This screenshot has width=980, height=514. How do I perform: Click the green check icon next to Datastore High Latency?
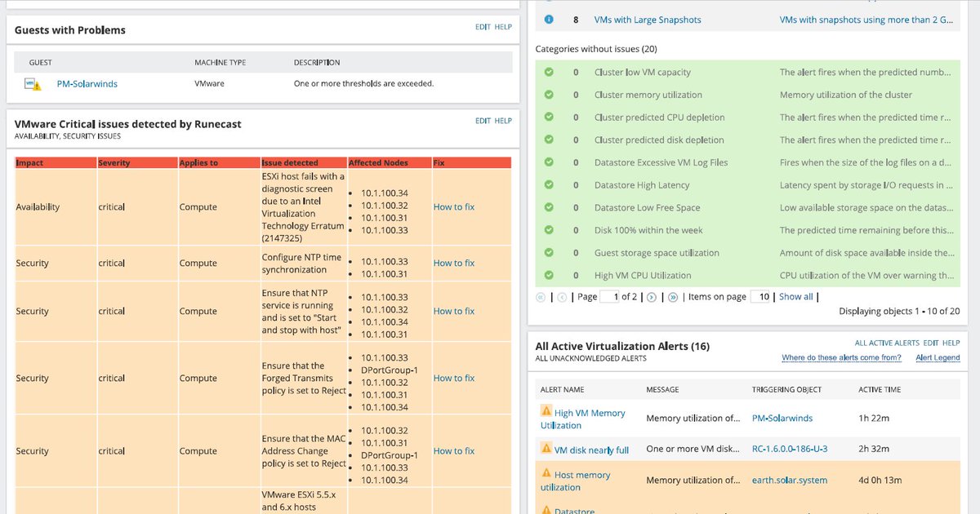[x=548, y=184]
